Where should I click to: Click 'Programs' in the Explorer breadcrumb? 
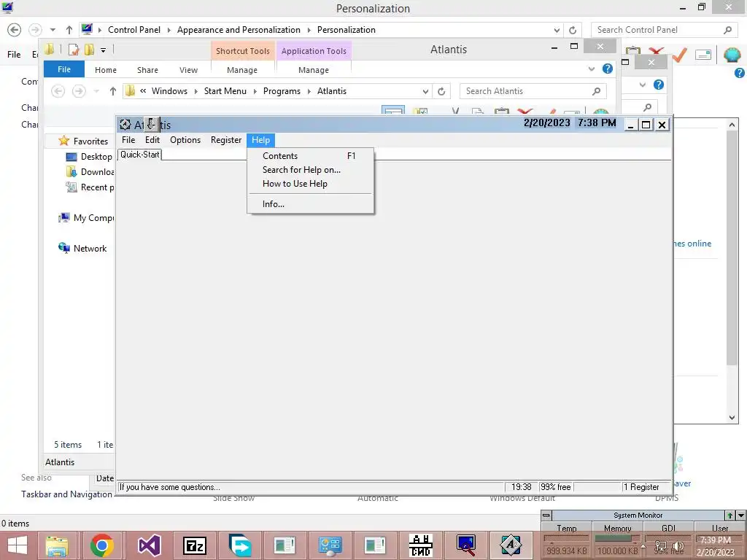[282, 91]
